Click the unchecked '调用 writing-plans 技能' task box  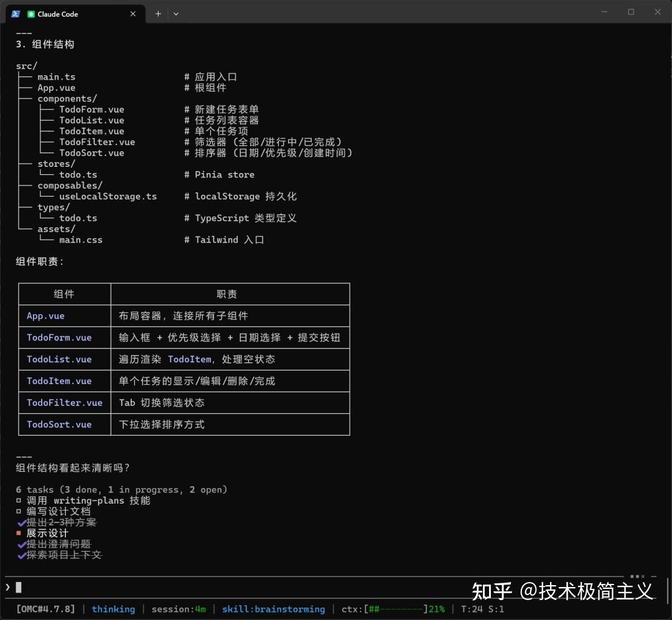click(x=19, y=500)
